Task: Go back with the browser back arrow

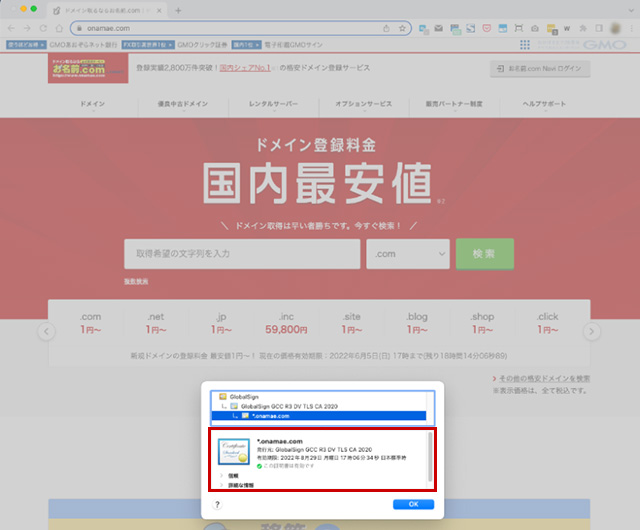Action: (x=11, y=28)
